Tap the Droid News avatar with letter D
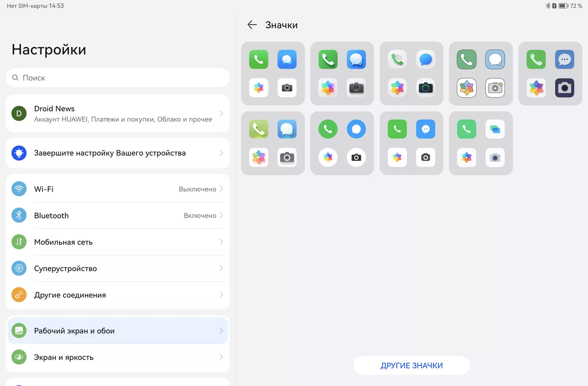Viewport: 588px width, 386px height. [19, 113]
